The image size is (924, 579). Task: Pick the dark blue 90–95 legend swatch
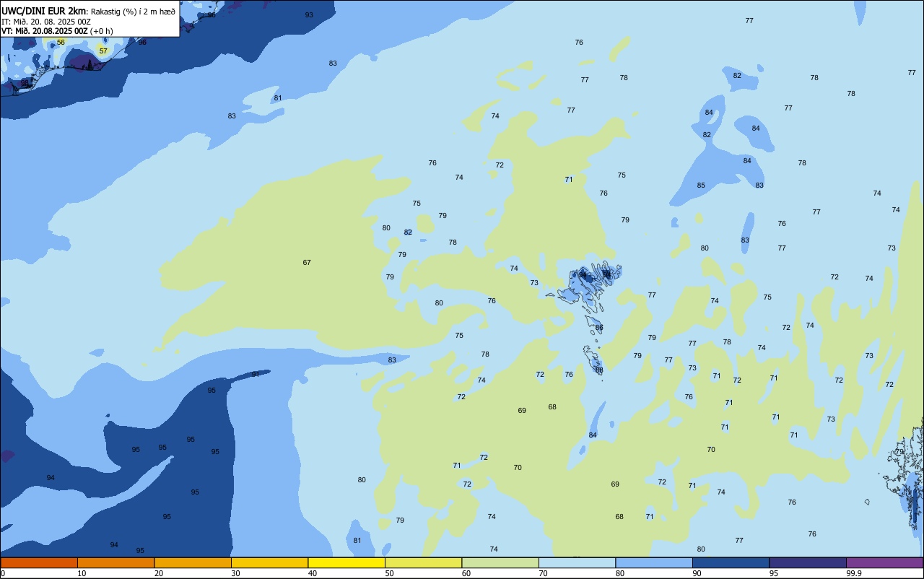coord(731,562)
